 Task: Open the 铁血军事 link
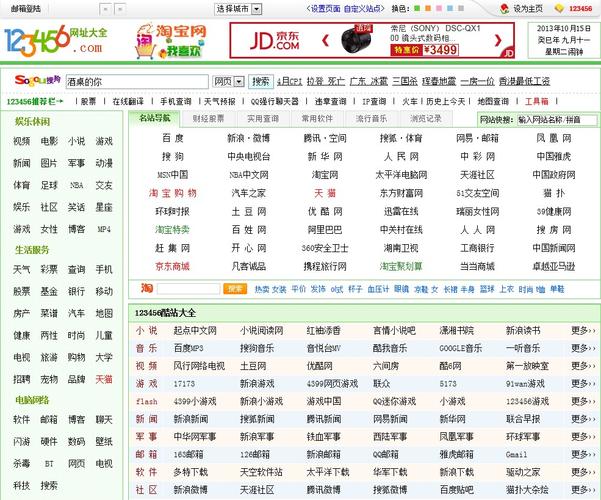click(323, 437)
